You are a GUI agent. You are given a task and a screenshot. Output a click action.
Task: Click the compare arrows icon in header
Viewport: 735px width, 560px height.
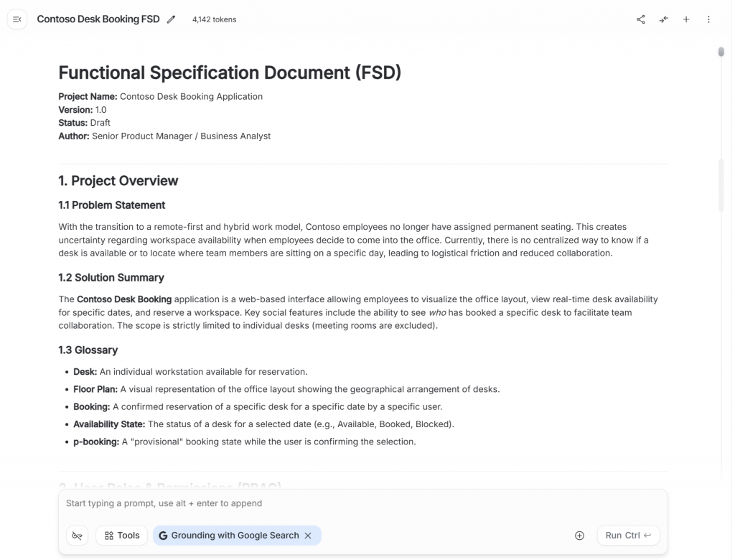click(x=663, y=19)
